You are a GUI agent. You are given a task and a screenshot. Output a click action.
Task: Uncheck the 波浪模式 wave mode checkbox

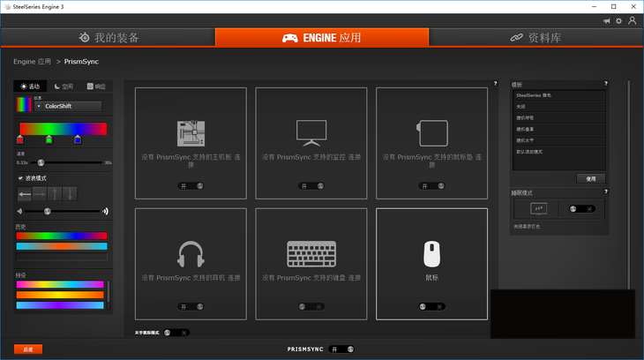coord(20,178)
